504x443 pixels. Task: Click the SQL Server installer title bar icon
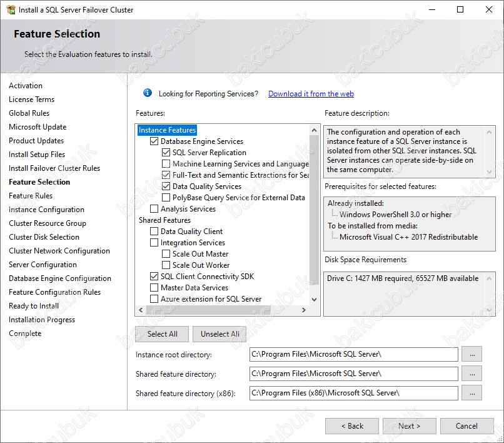11,10
